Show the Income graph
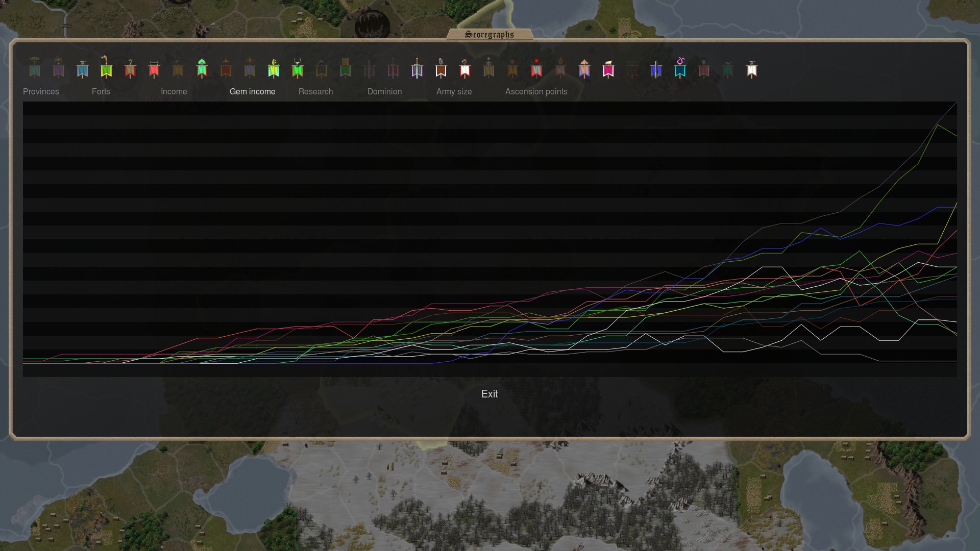980x551 pixels. pyautogui.click(x=174, y=92)
